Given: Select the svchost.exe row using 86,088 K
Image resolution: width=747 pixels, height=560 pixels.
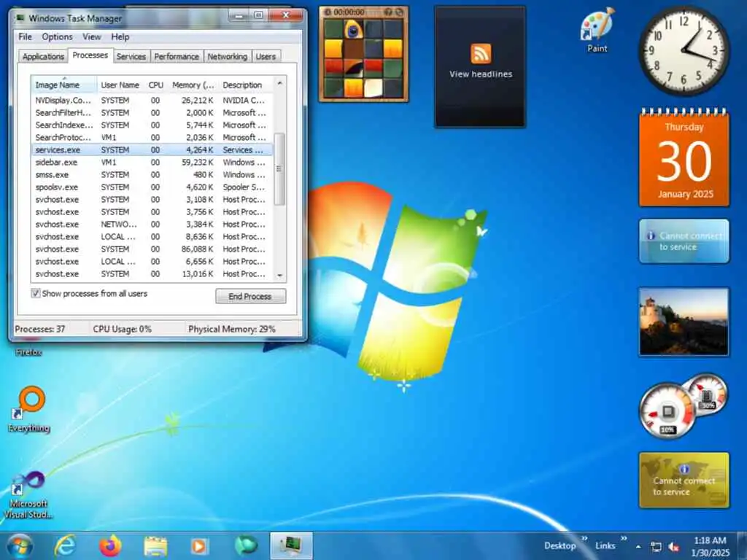Looking at the screenshot, I should pyautogui.click(x=152, y=249).
